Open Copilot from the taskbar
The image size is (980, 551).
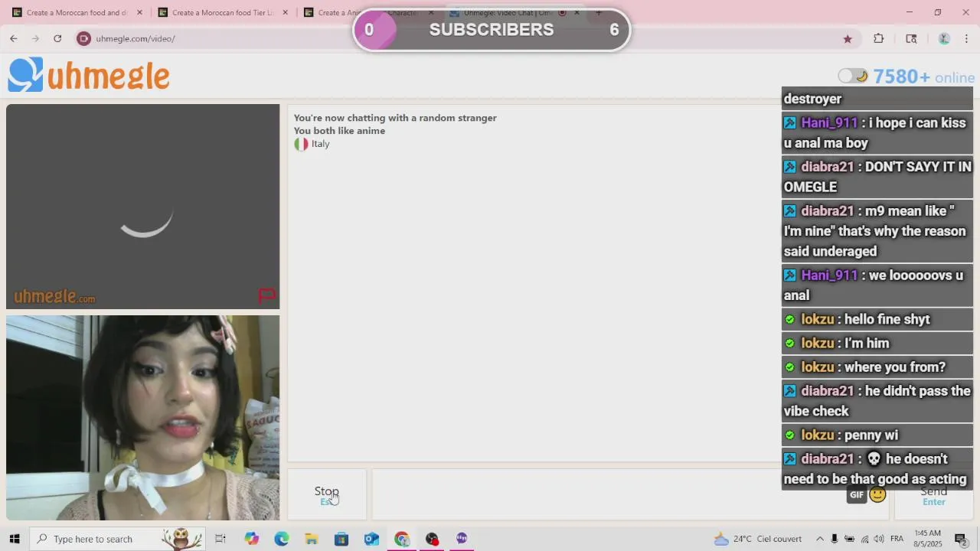[252, 539]
